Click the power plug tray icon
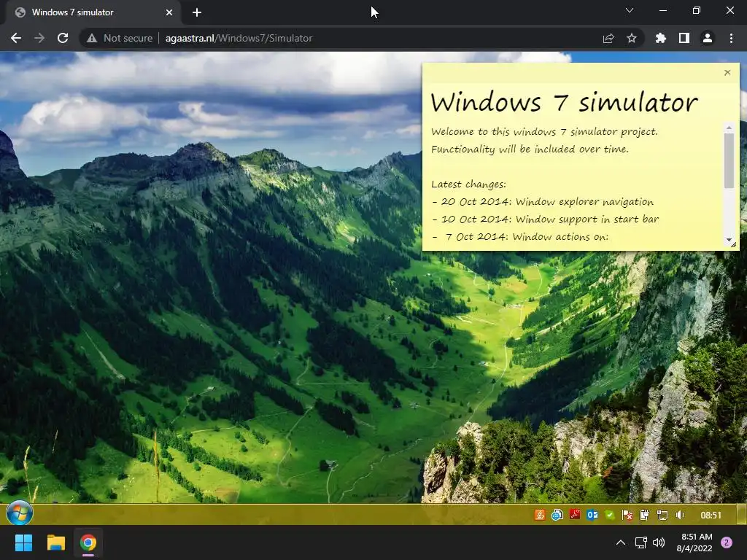 point(645,515)
